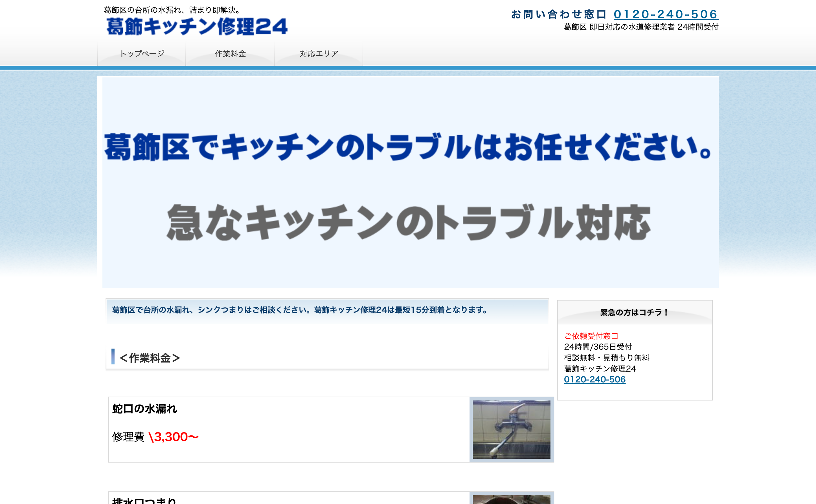Click the 緊急の方はコチラ！ sidebar header
The width and height of the screenshot is (816, 504).
click(x=634, y=312)
